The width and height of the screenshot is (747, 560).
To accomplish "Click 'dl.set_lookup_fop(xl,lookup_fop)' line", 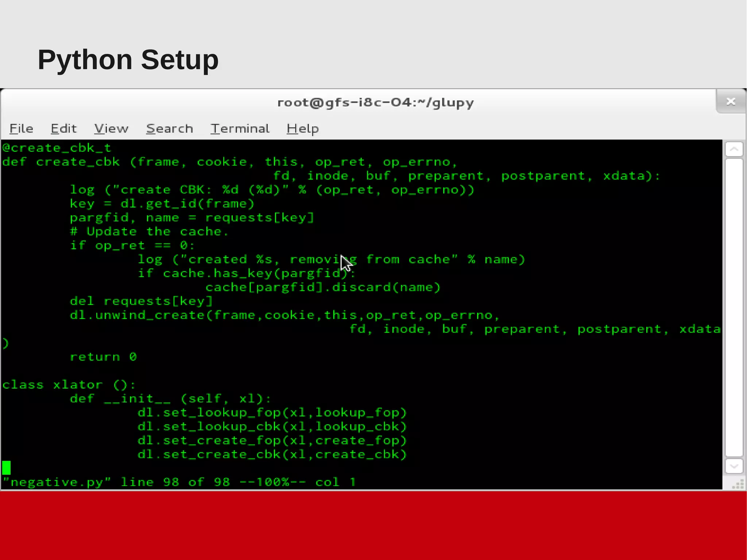I will click(x=272, y=412).
